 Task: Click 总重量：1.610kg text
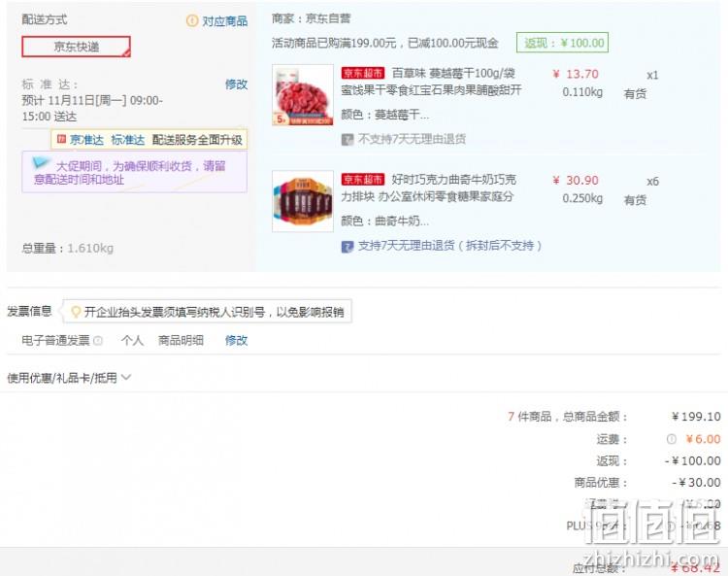(68, 248)
